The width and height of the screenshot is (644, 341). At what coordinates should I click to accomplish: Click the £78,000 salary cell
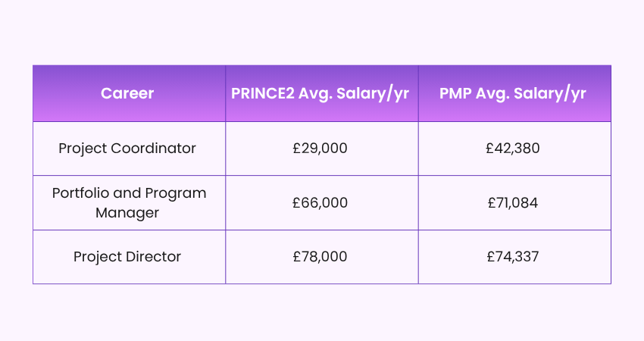[x=321, y=257]
